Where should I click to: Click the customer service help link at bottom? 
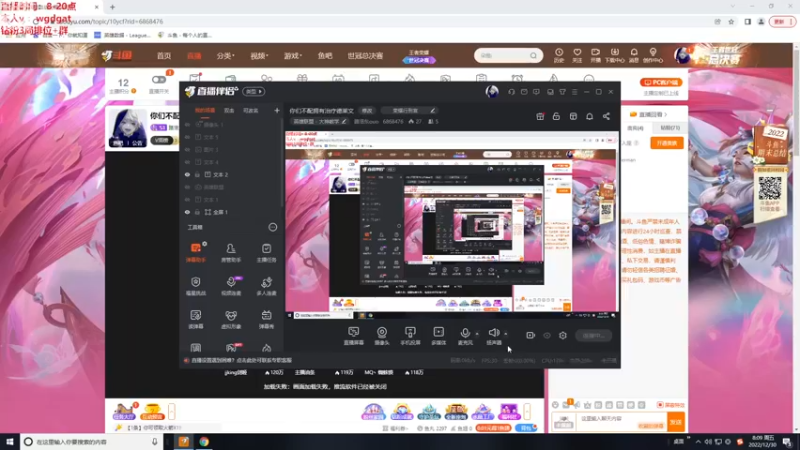pyautogui.click(x=241, y=360)
